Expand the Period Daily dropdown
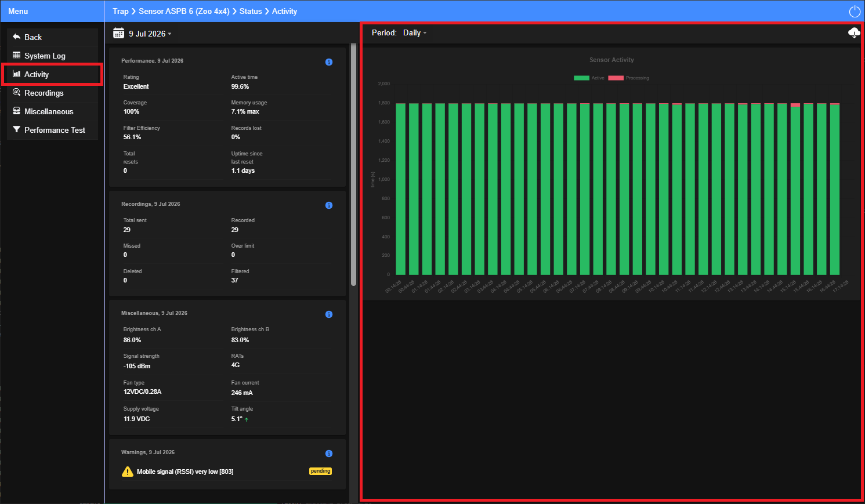Image resolution: width=865 pixels, height=504 pixels. tap(415, 33)
